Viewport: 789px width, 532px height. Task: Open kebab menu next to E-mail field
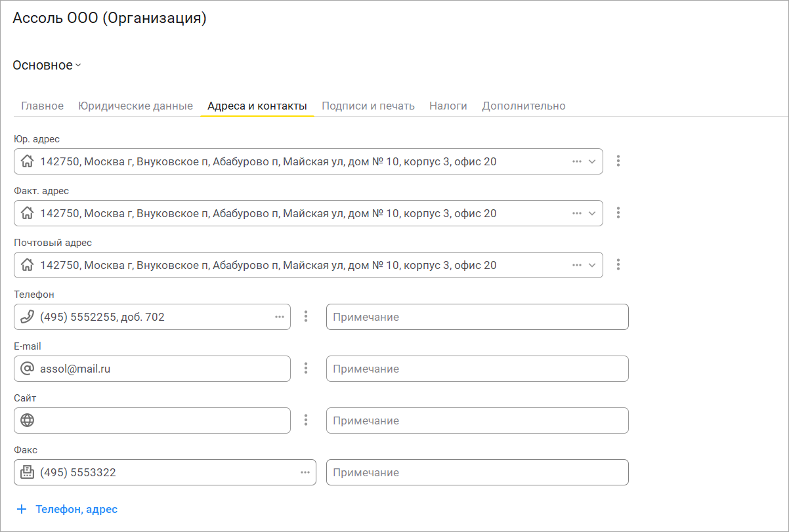coord(306,369)
